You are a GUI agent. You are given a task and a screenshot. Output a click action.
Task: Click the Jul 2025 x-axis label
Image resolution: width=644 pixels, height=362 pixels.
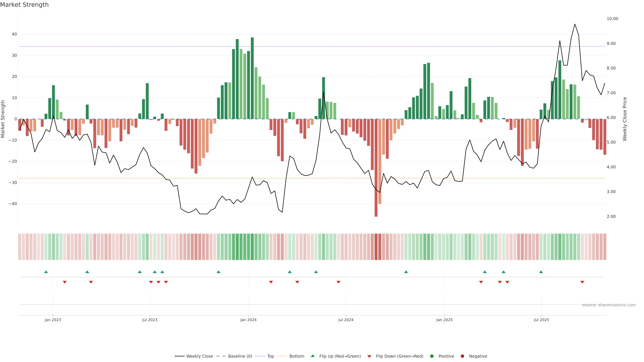pyautogui.click(x=541, y=320)
